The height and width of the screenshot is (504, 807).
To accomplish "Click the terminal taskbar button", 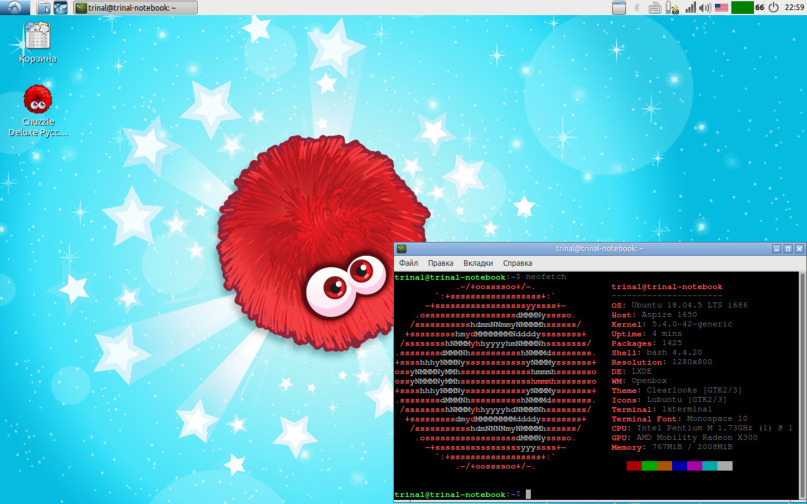I will coord(135,8).
